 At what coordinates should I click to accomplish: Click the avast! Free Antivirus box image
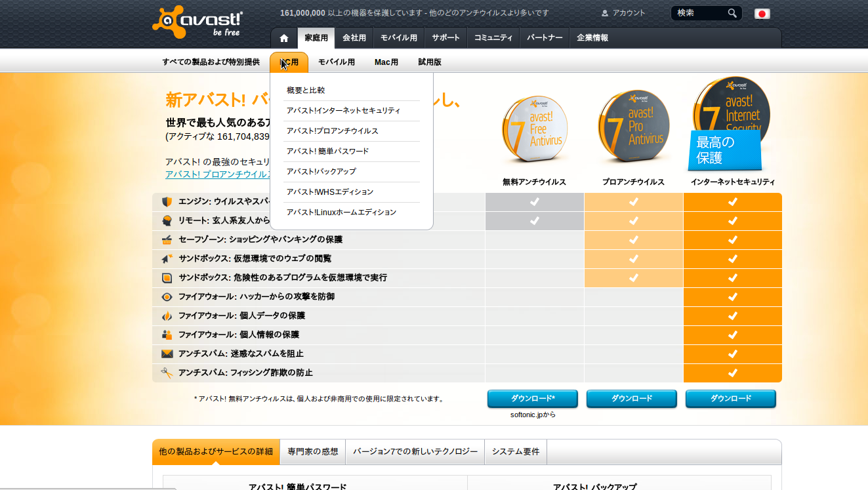pos(534,129)
